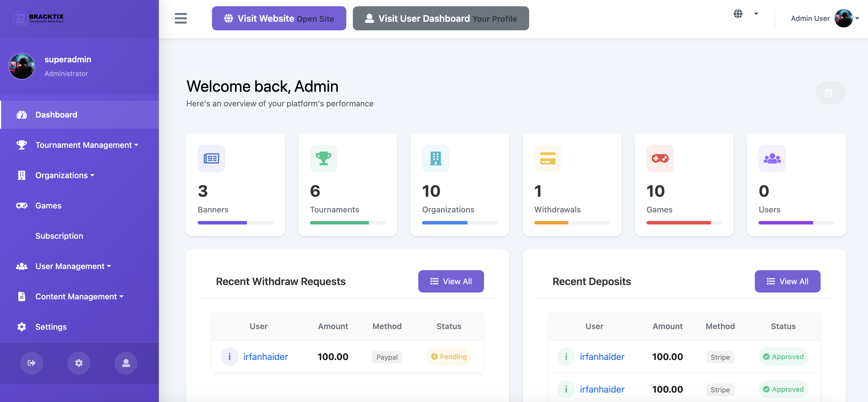868x402 pixels.
Task: Open the Subscription menu item
Action: 59,236
